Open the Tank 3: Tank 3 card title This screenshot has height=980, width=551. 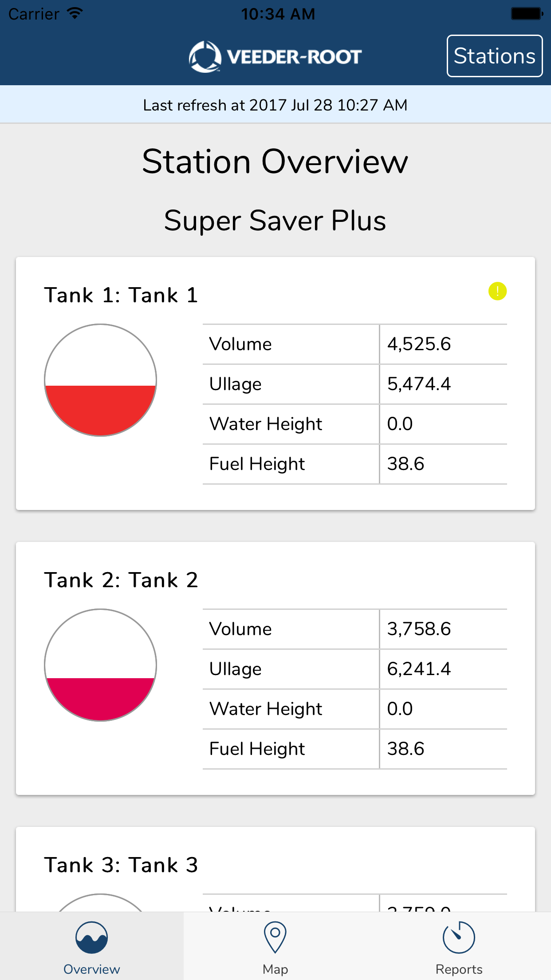pyautogui.click(x=121, y=865)
